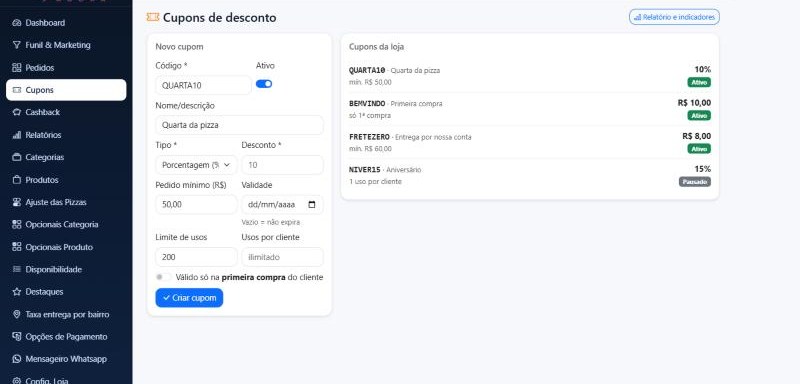Click the Pedido mínimo field with 50,00
Viewport: 800px width, 384px height.
click(x=196, y=204)
